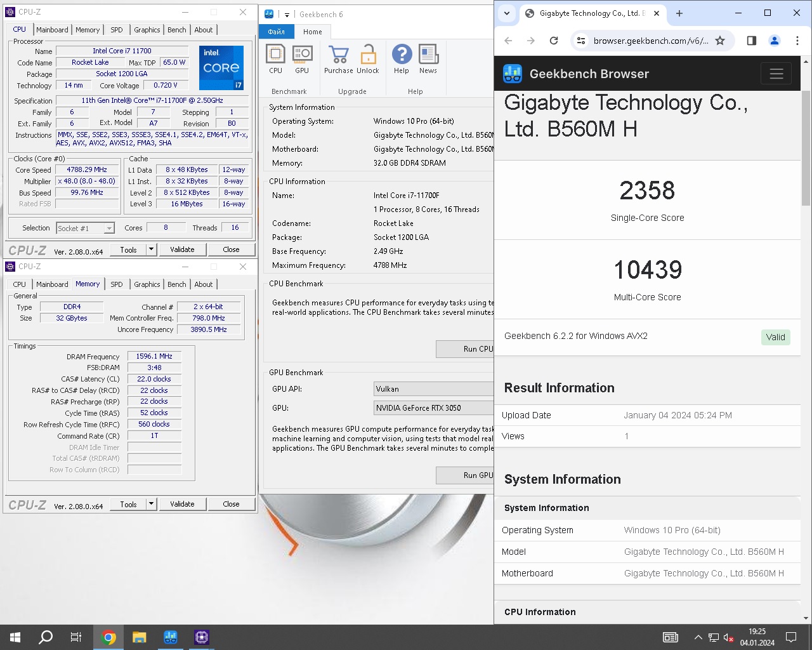Click Core Speed value 4788.29 MHz
This screenshot has height=650, width=812.
(x=87, y=170)
